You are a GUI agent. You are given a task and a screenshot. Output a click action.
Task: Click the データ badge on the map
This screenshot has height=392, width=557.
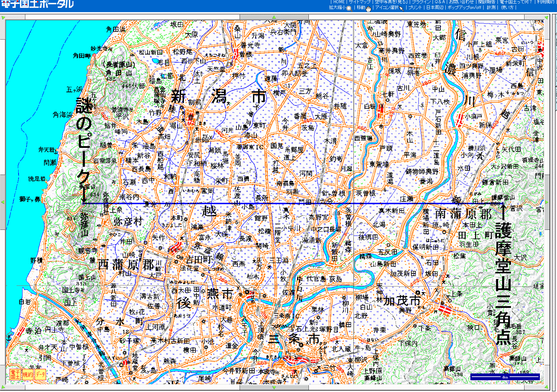click(x=40, y=375)
